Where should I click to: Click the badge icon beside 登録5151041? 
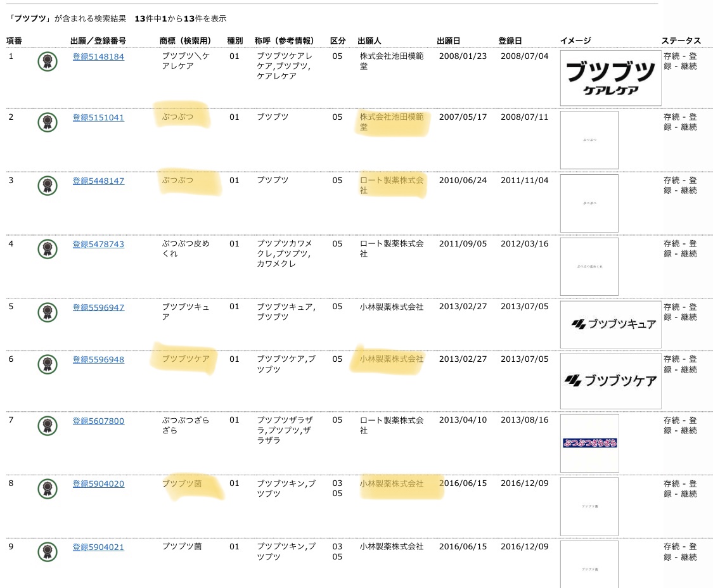(48, 122)
